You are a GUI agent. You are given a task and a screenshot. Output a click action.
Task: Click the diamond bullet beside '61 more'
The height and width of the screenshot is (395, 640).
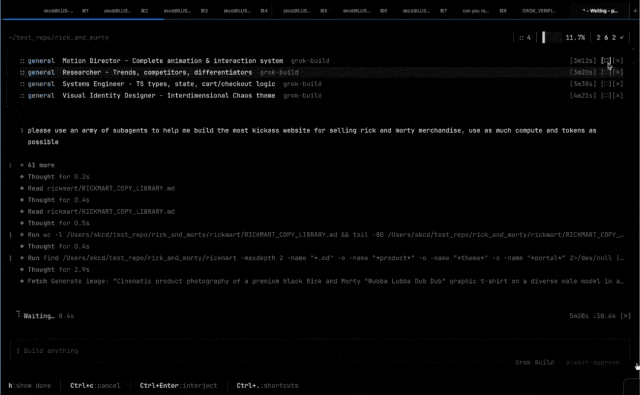(x=22, y=165)
